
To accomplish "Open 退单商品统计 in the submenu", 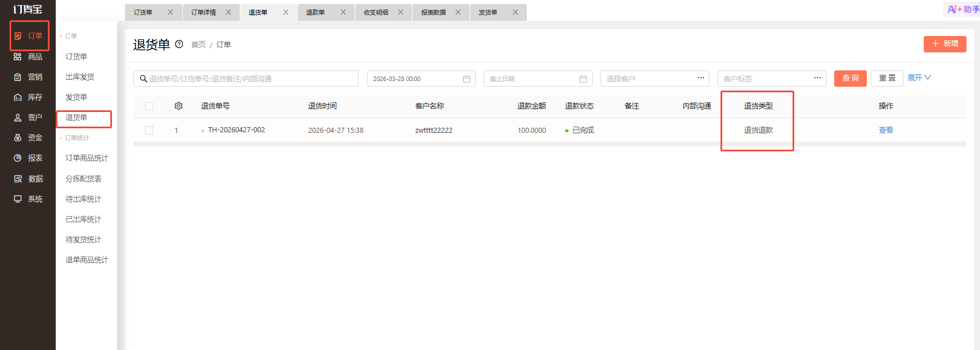I will pos(87,260).
